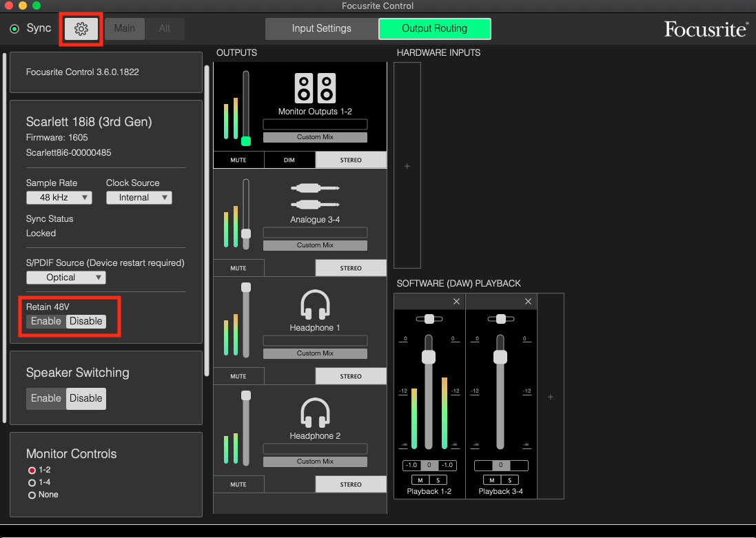Screen dimensions: 756x538
Task: Disable Retain 48V
Action: click(x=86, y=321)
